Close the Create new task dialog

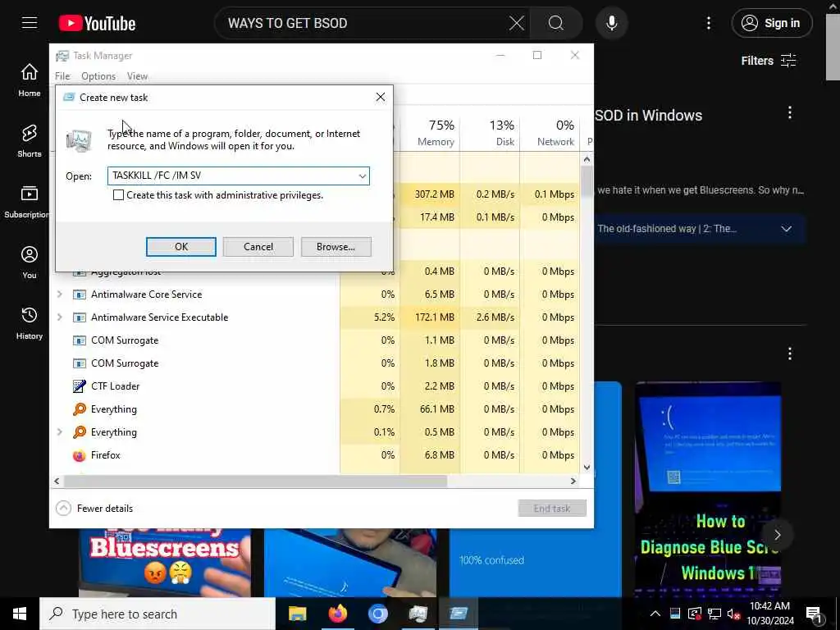click(x=381, y=97)
